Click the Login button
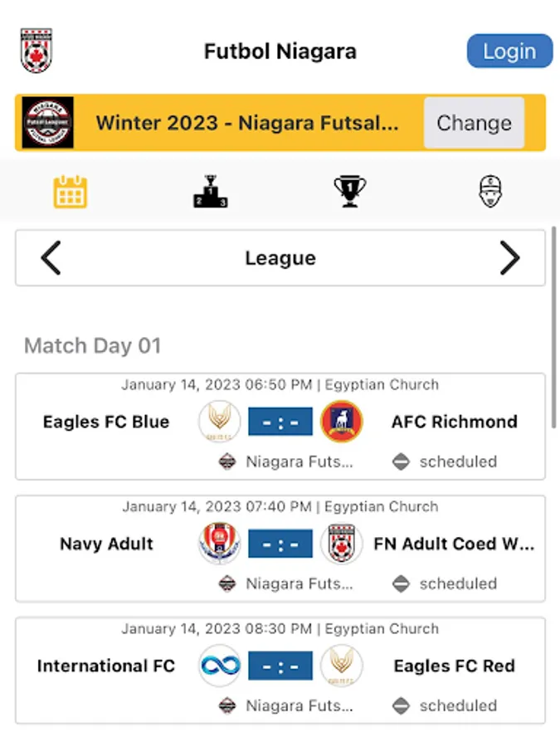 click(x=509, y=51)
